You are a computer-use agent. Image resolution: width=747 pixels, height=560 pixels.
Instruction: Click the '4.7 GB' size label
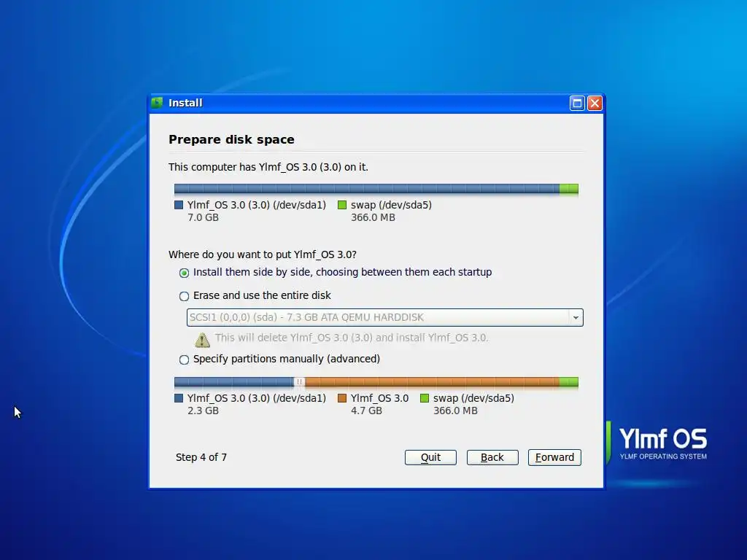pyautogui.click(x=366, y=411)
